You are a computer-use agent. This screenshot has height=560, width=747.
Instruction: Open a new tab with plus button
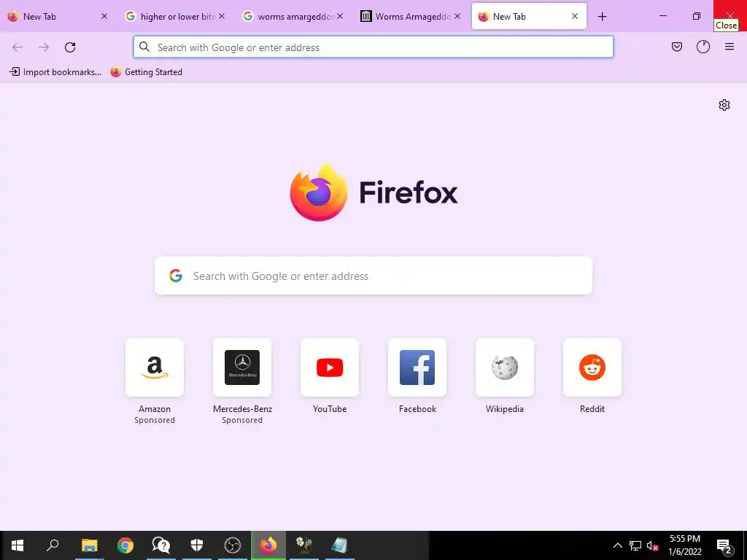(602, 17)
